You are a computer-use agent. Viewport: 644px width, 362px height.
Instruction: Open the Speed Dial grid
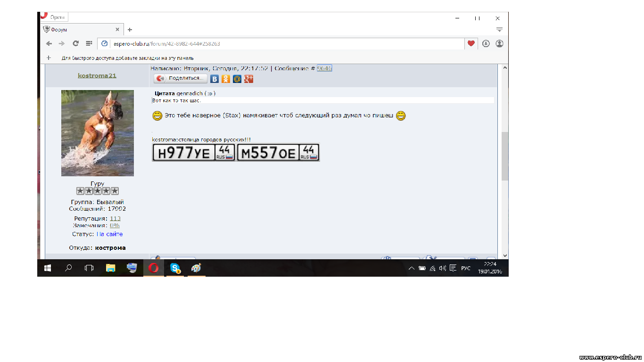pyautogui.click(x=89, y=43)
